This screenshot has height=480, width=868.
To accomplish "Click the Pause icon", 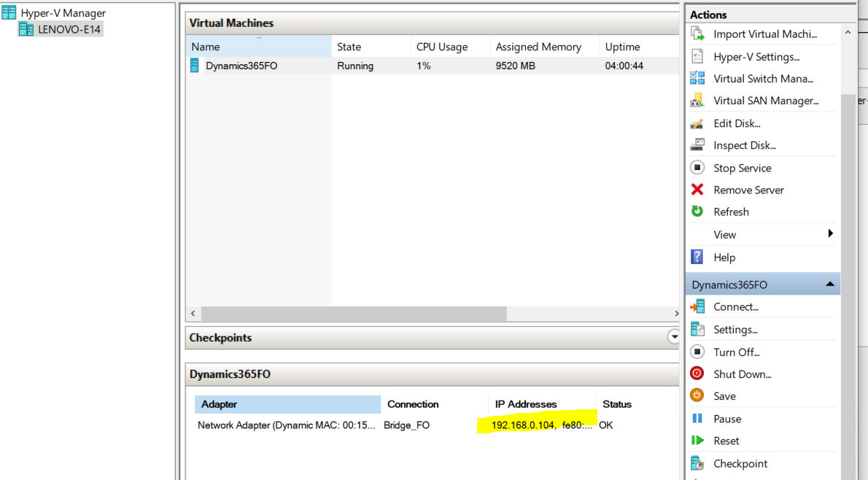I will coord(697,419).
